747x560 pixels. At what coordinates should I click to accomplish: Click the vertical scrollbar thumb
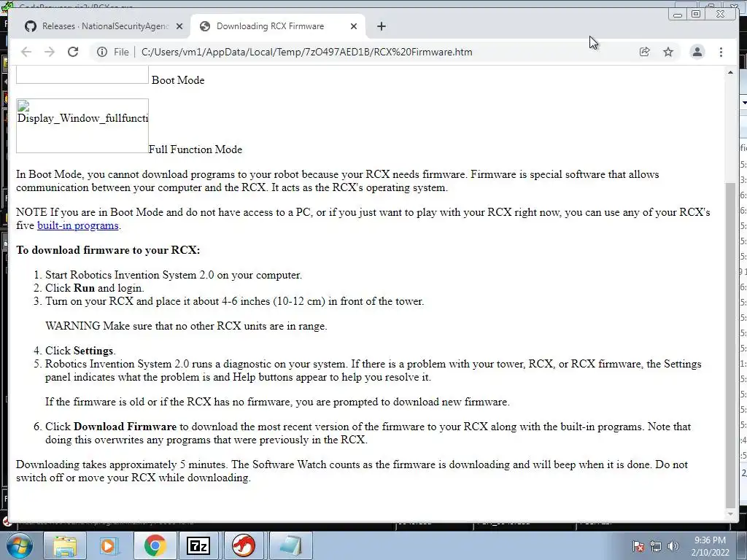pyautogui.click(x=730, y=345)
